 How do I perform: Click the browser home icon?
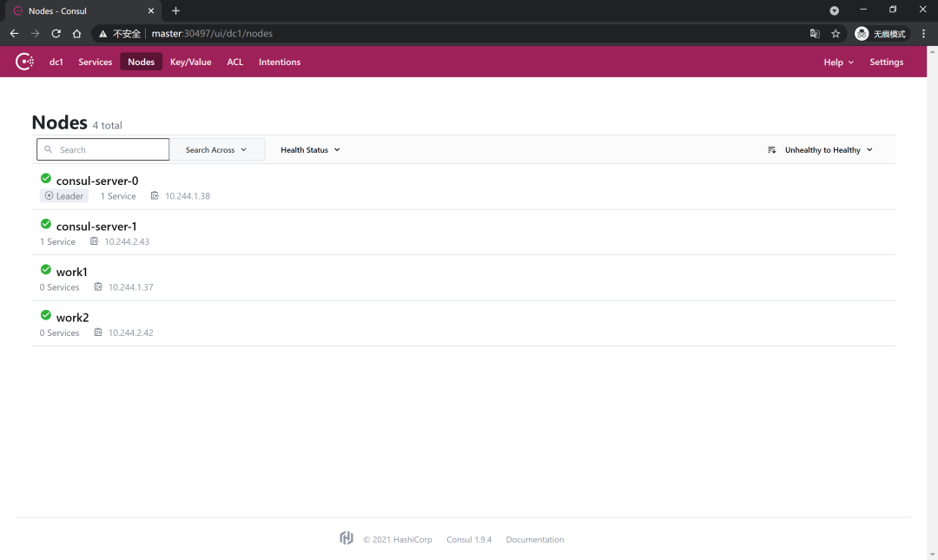(x=76, y=34)
